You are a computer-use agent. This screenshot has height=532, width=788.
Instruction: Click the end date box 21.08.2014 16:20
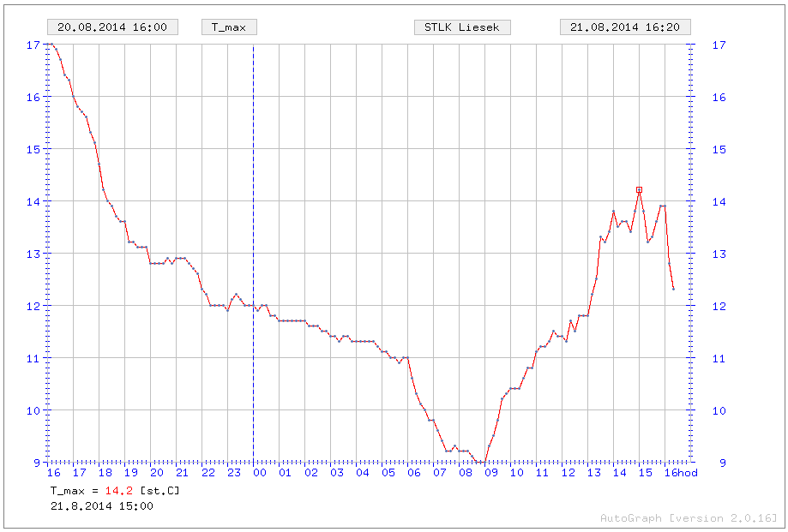[x=625, y=27]
